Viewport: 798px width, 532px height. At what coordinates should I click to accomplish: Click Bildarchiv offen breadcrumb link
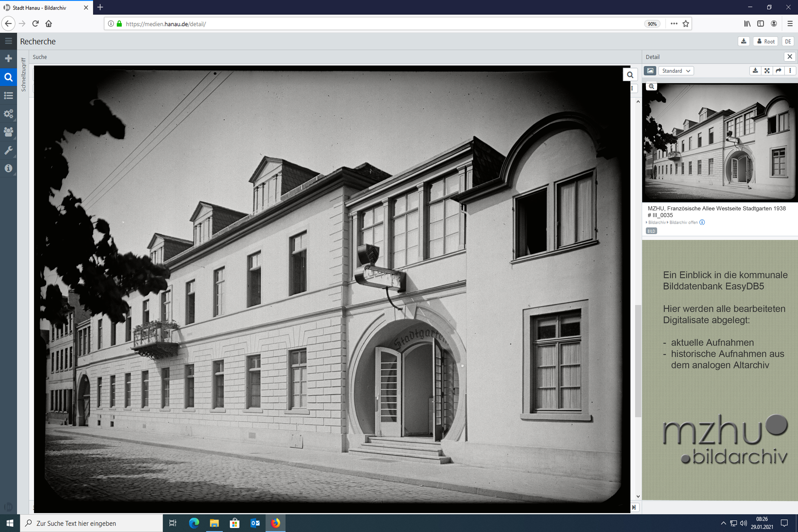pos(683,223)
